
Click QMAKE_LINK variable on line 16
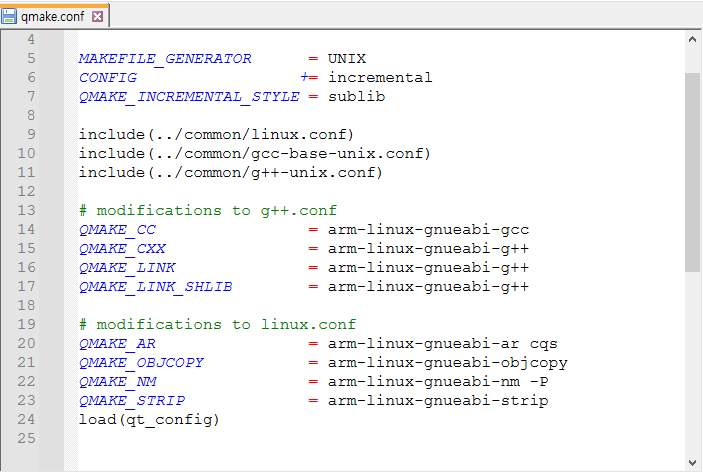[127, 268]
